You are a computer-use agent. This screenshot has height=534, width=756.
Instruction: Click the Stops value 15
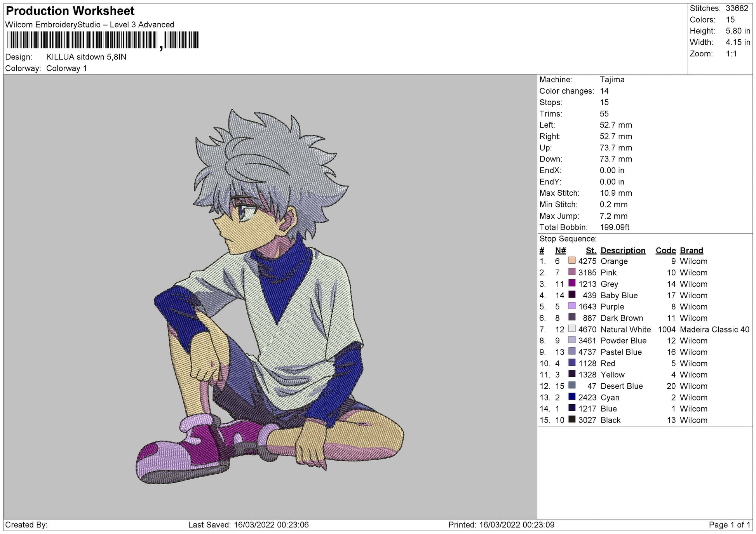click(604, 103)
